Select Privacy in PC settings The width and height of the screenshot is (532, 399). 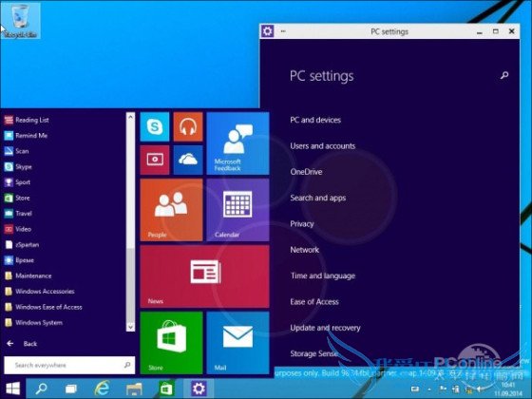[x=302, y=224]
